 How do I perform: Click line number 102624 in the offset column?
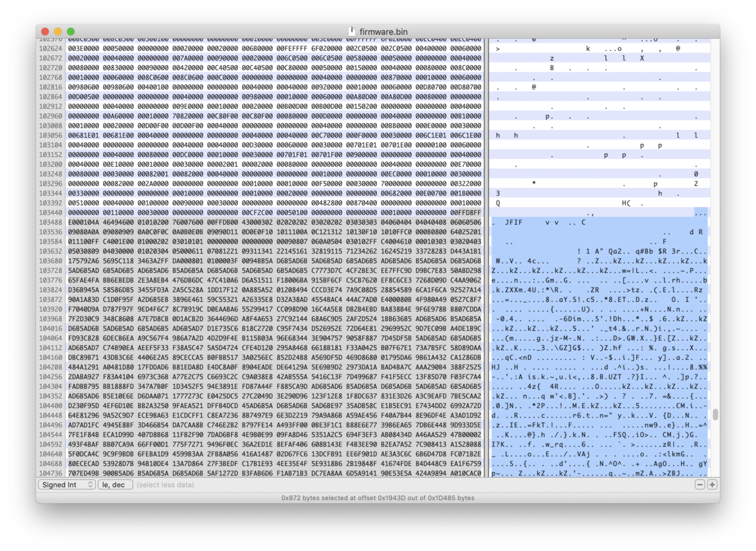(51, 49)
